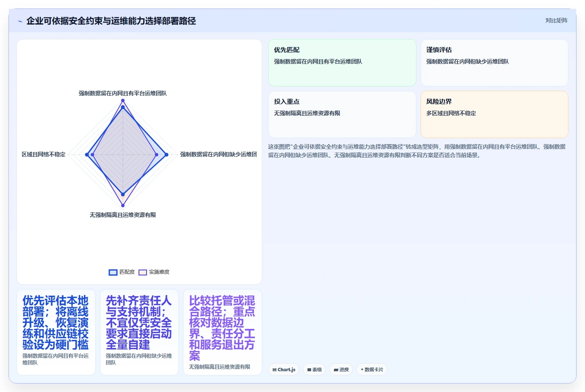Click the 先补齐责任人与支持机制 data card

(139, 332)
